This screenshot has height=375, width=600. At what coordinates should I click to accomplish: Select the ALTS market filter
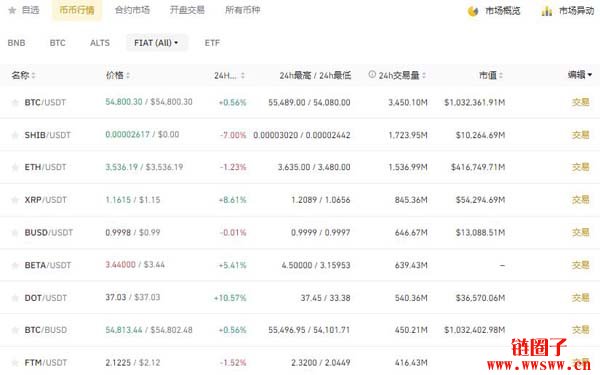click(100, 43)
